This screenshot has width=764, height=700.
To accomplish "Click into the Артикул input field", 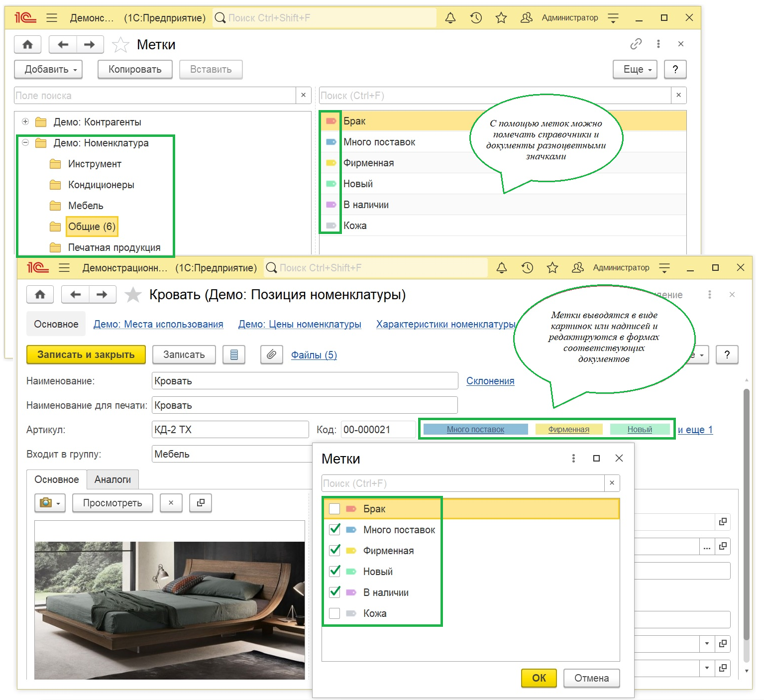I will click(230, 430).
